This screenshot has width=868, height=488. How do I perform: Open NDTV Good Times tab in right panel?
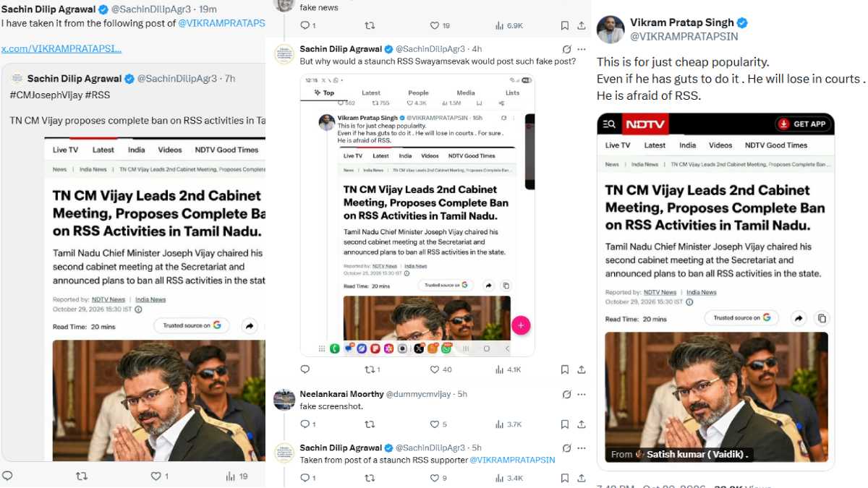[776, 145]
